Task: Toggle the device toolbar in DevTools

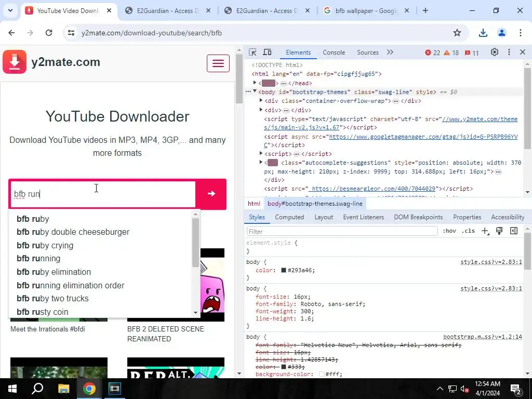Action: click(268, 52)
